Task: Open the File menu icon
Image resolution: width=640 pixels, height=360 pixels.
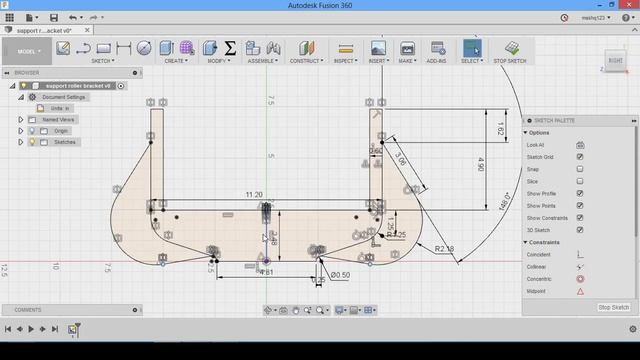Action: coord(30,18)
